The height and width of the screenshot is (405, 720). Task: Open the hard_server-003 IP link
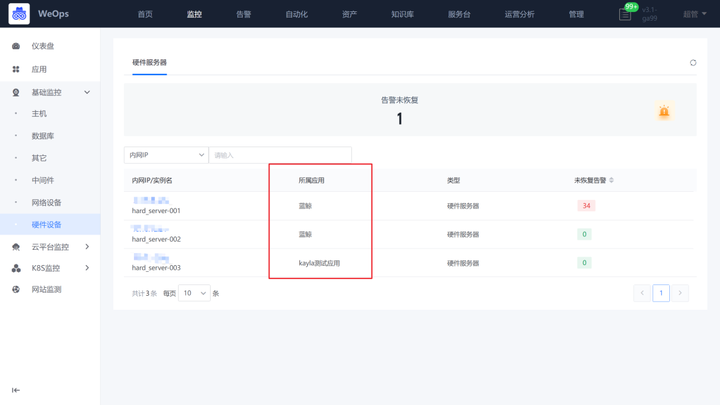(151, 258)
